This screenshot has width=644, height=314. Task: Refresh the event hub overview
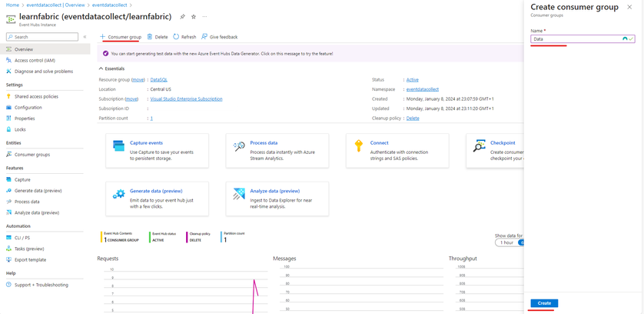[x=184, y=37]
